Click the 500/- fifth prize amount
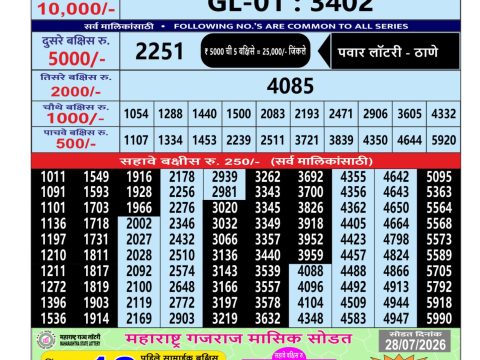This screenshot has width=480, height=360. coord(76,144)
